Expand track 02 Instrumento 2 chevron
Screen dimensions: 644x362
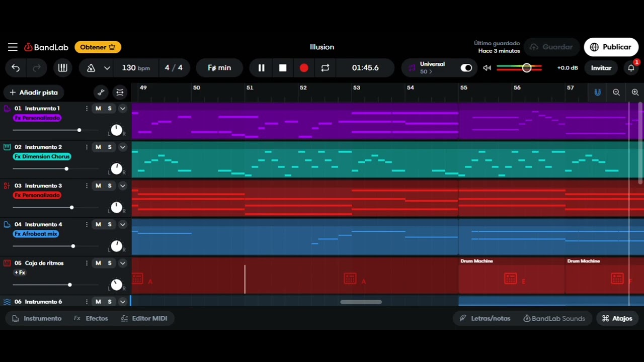click(x=122, y=147)
